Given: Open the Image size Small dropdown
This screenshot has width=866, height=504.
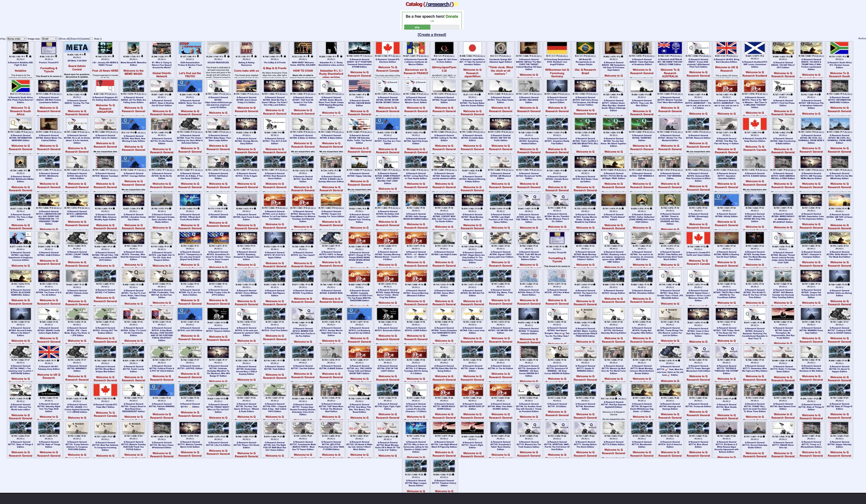Looking at the screenshot, I should tap(50, 39).
